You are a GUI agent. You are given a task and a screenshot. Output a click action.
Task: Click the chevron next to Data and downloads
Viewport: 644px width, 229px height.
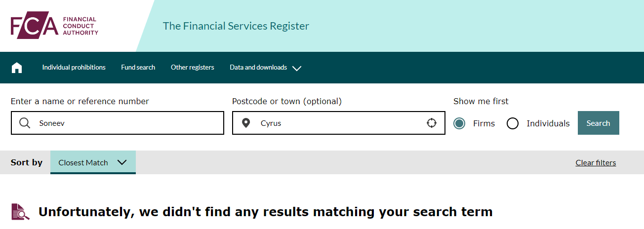296,68
